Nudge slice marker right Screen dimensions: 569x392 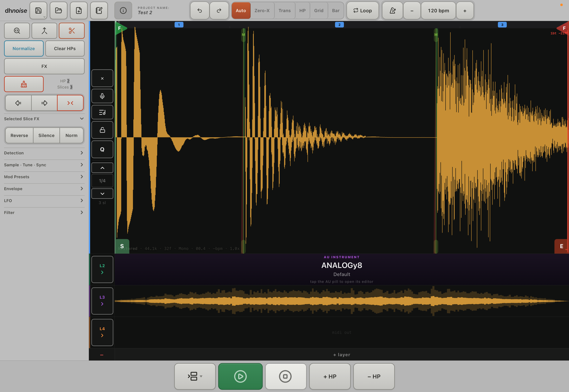[x=44, y=103]
